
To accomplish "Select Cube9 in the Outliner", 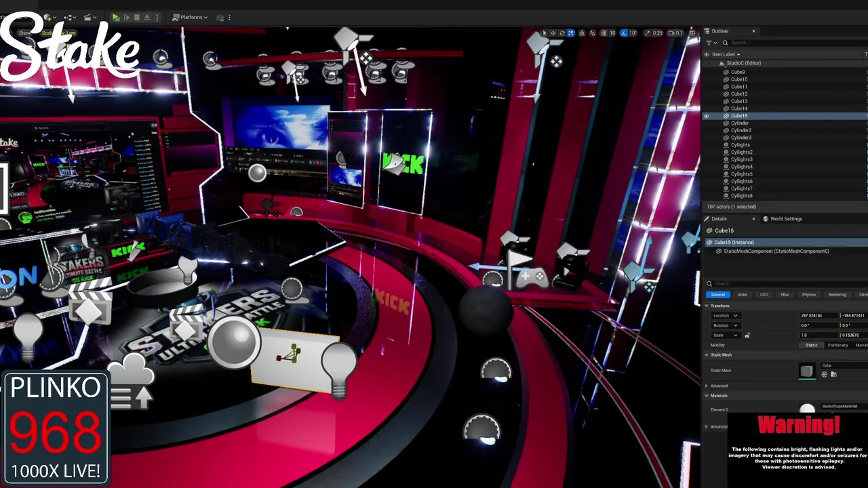I will [x=738, y=72].
